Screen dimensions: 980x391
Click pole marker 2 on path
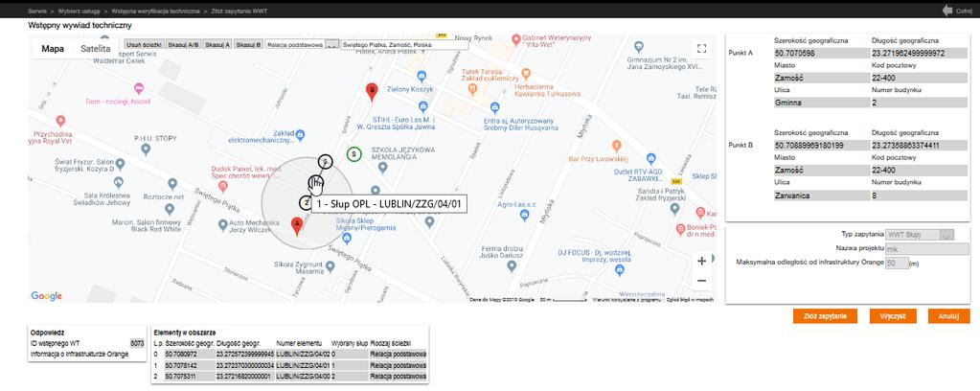pyautogui.click(x=305, y=203)
